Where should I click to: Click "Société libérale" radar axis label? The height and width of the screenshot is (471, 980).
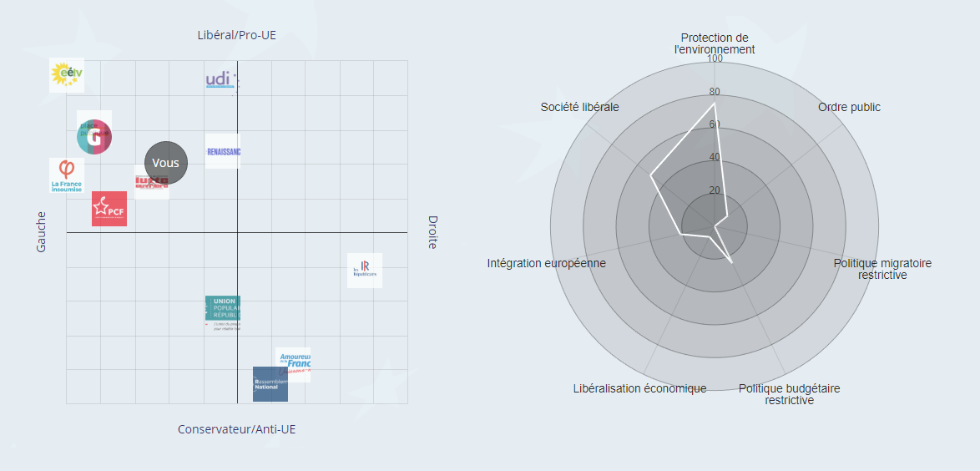coord(580,107)
